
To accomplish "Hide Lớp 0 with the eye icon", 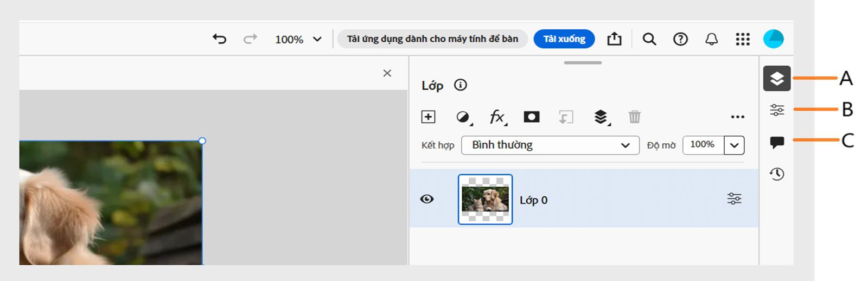I will coord(427,199).
